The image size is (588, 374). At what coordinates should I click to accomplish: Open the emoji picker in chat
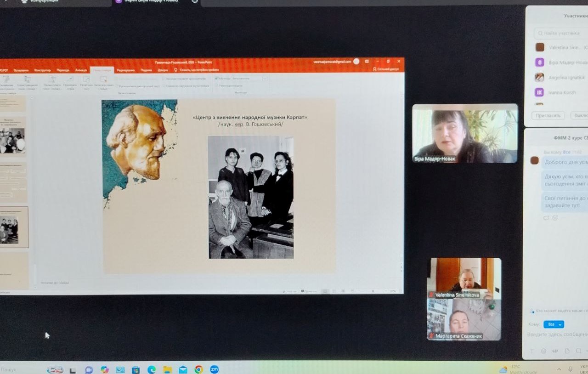(x=544, y=351)
